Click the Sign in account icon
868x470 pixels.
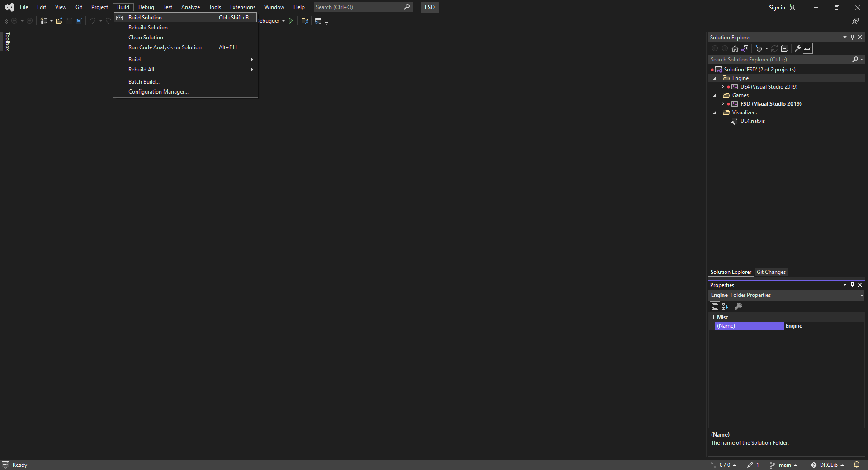[792, 7]
